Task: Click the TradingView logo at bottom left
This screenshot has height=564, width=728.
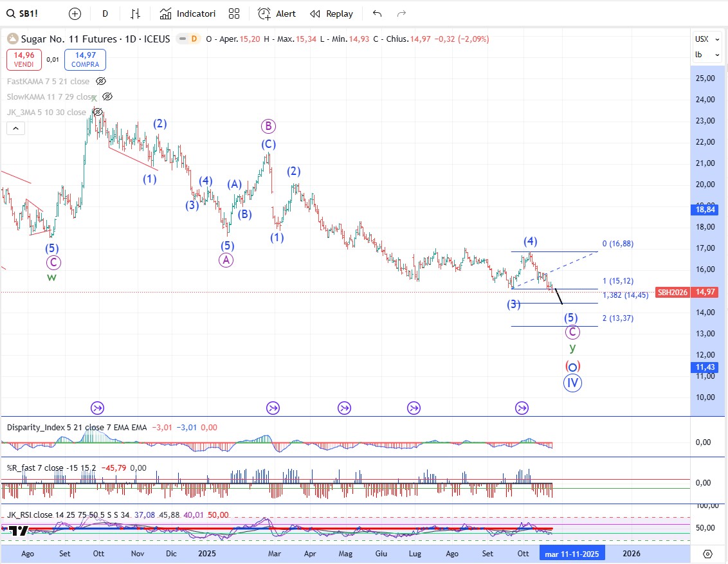Action: (x=19, y=531)
